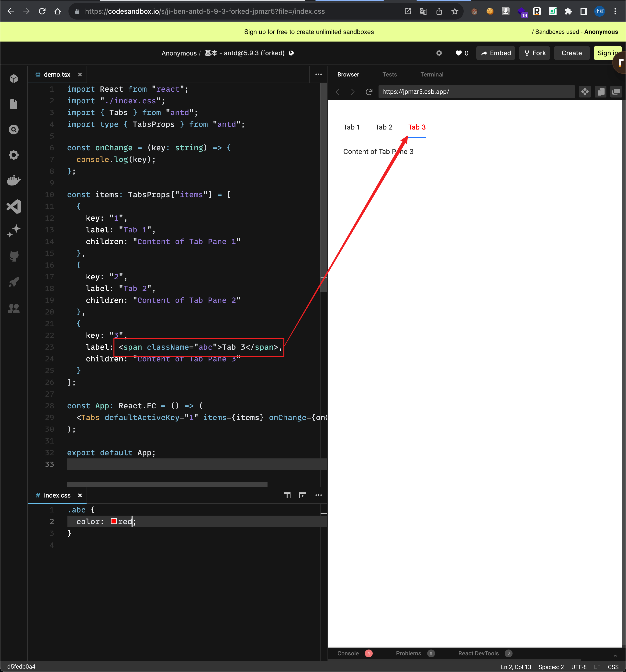Click the Embed button
The height and width of the screenshot is (672, 626).
[x=495, y=53]
